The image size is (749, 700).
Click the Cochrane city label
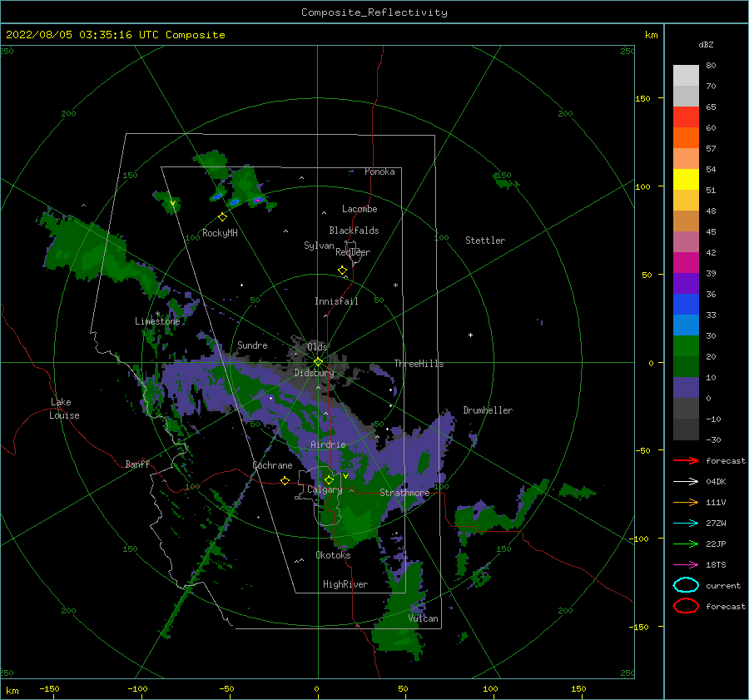(272, 465)
